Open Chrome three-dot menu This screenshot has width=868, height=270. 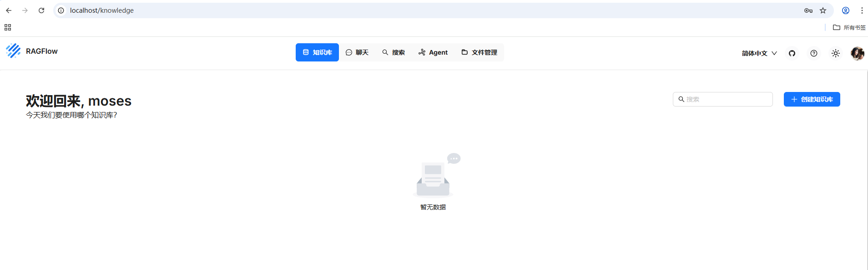coord(862,10)
